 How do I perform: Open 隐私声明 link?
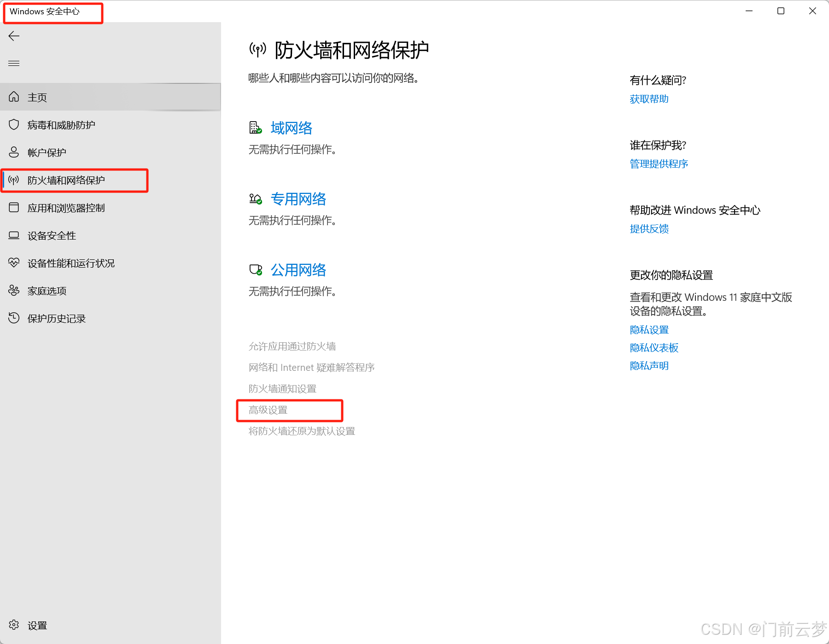click(x=649, y=366)
